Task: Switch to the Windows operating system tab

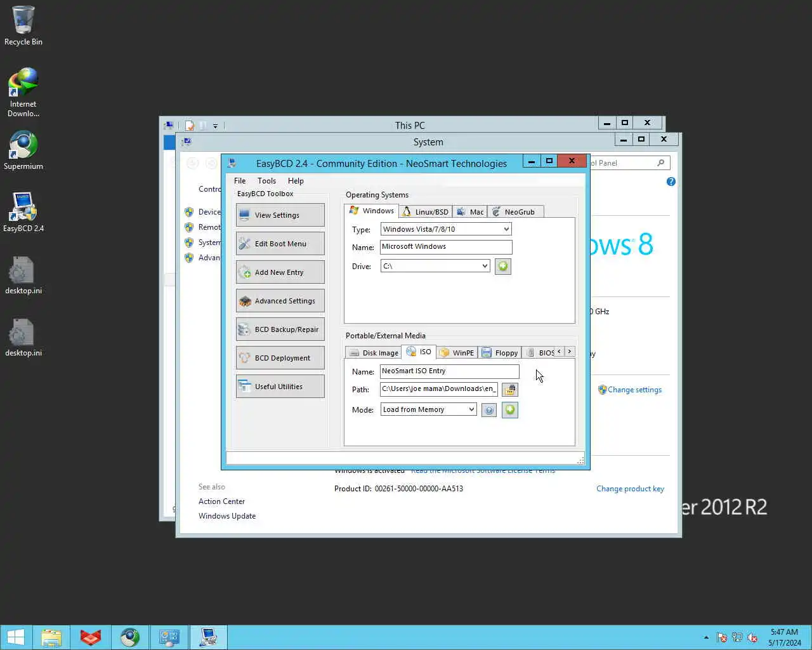Action: (372, 211)
